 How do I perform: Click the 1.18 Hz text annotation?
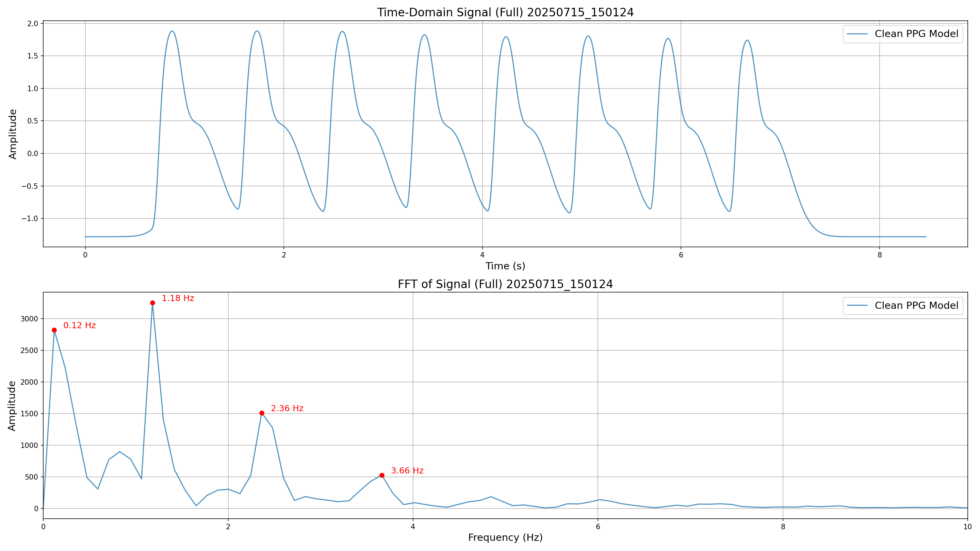tap(178, 298)
